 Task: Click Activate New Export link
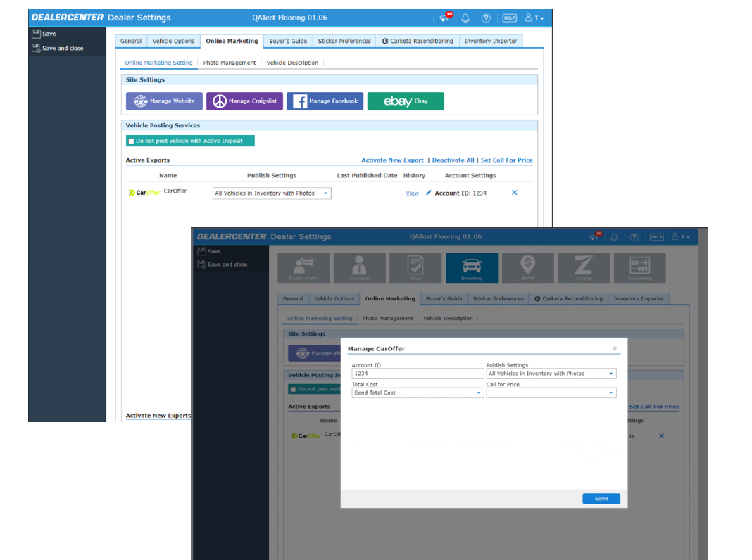[x=392, y=160]
